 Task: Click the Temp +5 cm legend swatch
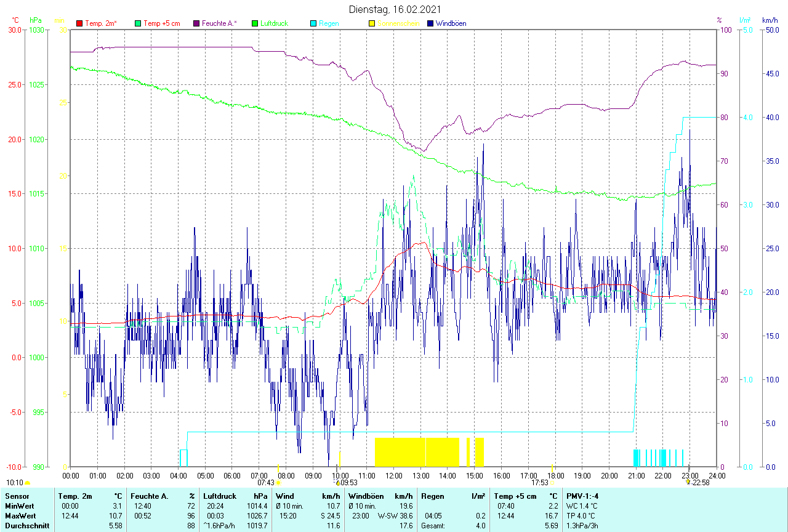pyautogui.click(x=138, y=23)
